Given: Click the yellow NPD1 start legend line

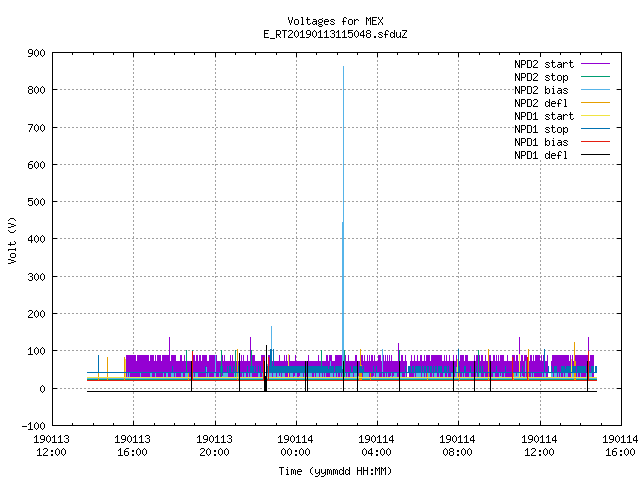Looking at the screenshot, I should pyautogui.click(x=595, y=116).
